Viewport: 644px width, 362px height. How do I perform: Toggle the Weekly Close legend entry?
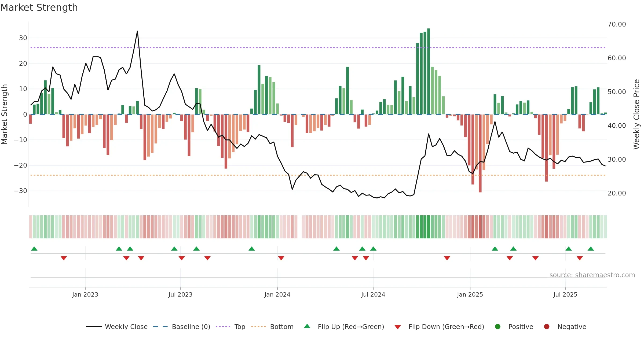117,327
